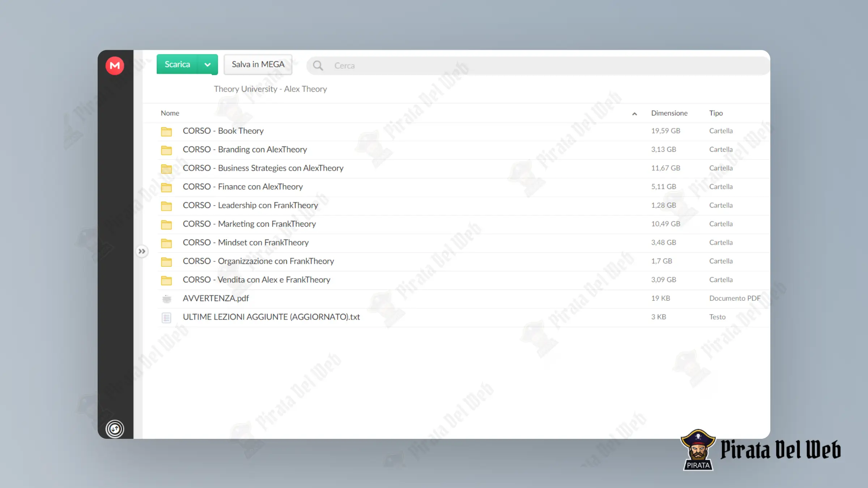Click folder icon for Branding con AlexTheory
868x488 pixels.
pos(166,150)
